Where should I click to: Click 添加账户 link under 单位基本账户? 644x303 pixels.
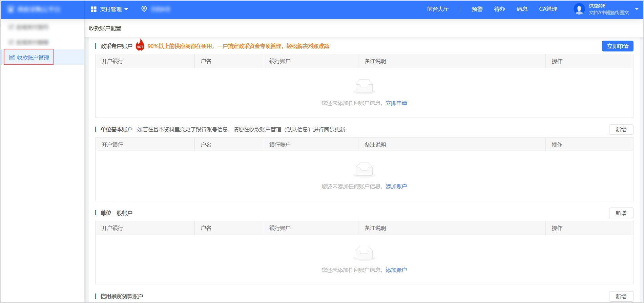click(396, 186)
